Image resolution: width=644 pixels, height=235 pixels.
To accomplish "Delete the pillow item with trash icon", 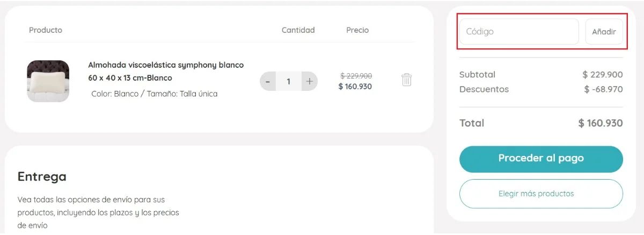I will [407, 80].
